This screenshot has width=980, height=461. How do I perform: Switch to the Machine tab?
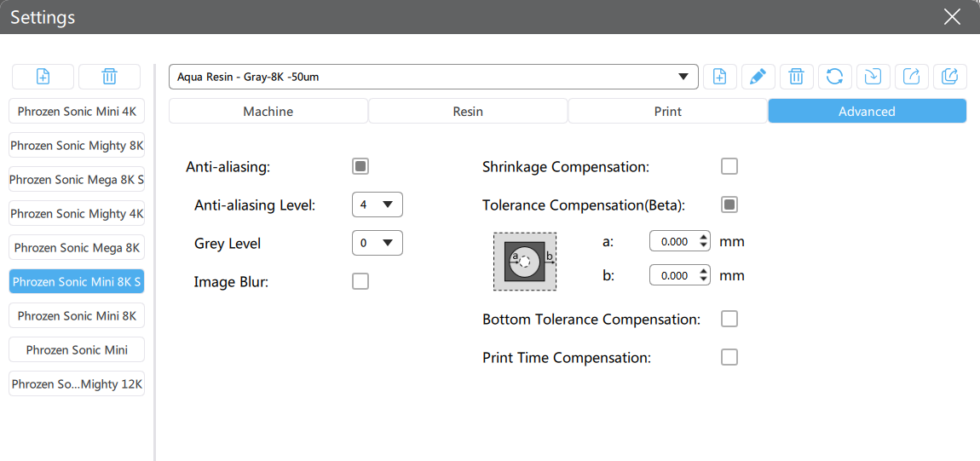268,112
